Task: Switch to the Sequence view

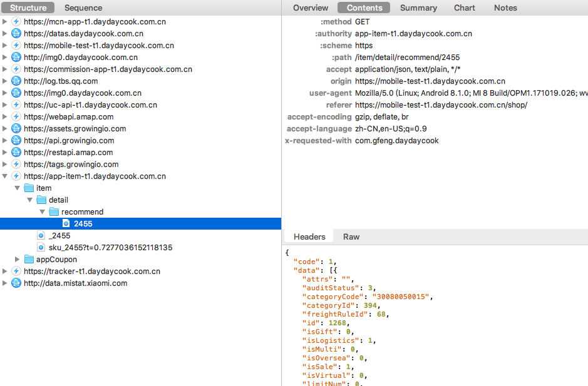Action: tap(83, 8)
